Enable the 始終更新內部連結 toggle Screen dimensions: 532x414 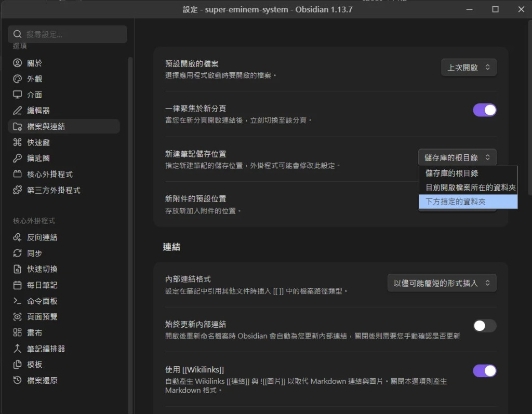485,326
